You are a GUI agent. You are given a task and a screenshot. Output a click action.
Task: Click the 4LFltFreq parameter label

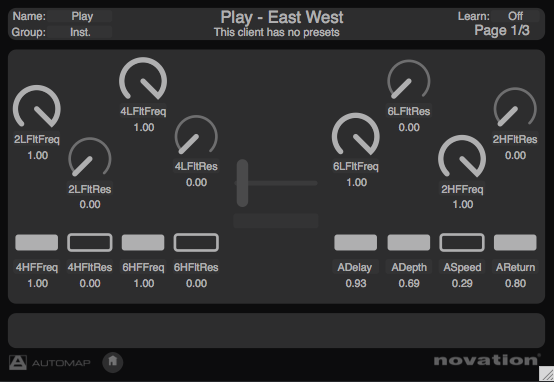pos(143,112)
